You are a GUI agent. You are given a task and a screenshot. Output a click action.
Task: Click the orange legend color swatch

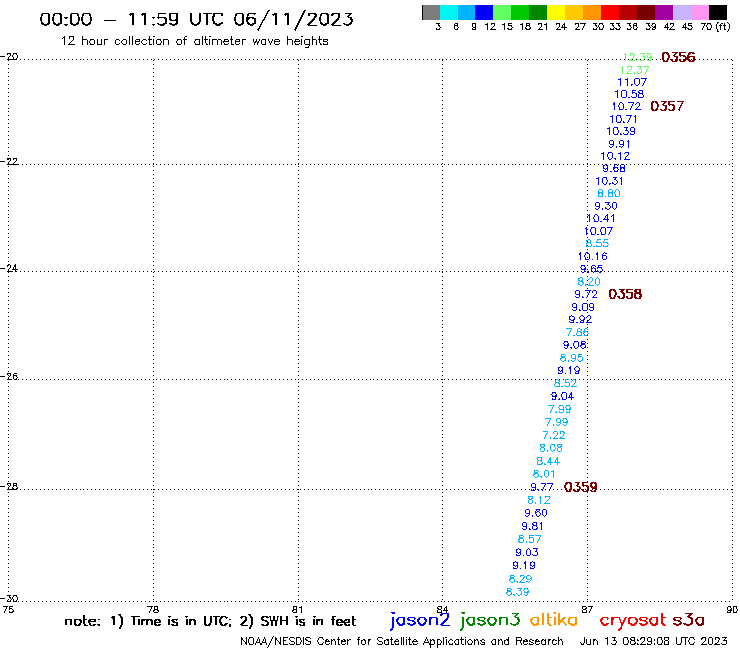tap(592, 12)
